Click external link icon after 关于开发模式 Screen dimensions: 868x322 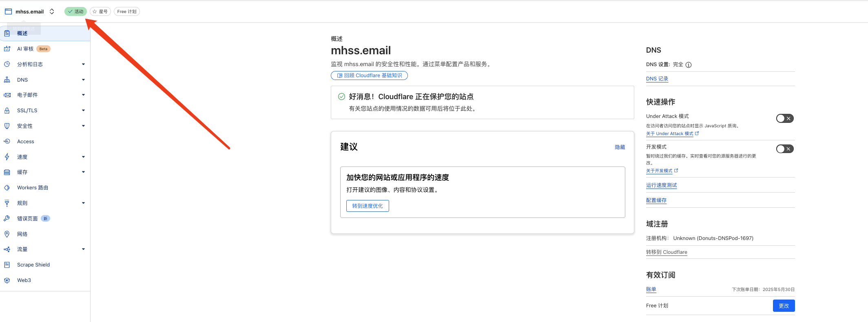[676, 170]
